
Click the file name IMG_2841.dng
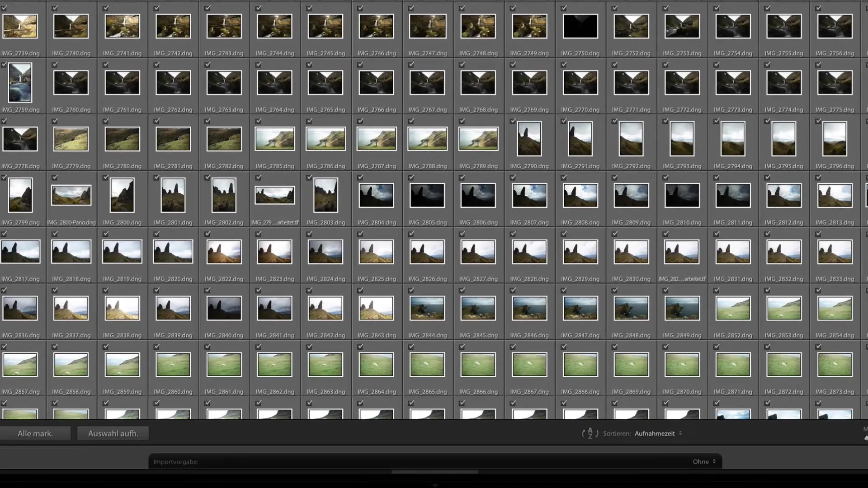(275, 336)
